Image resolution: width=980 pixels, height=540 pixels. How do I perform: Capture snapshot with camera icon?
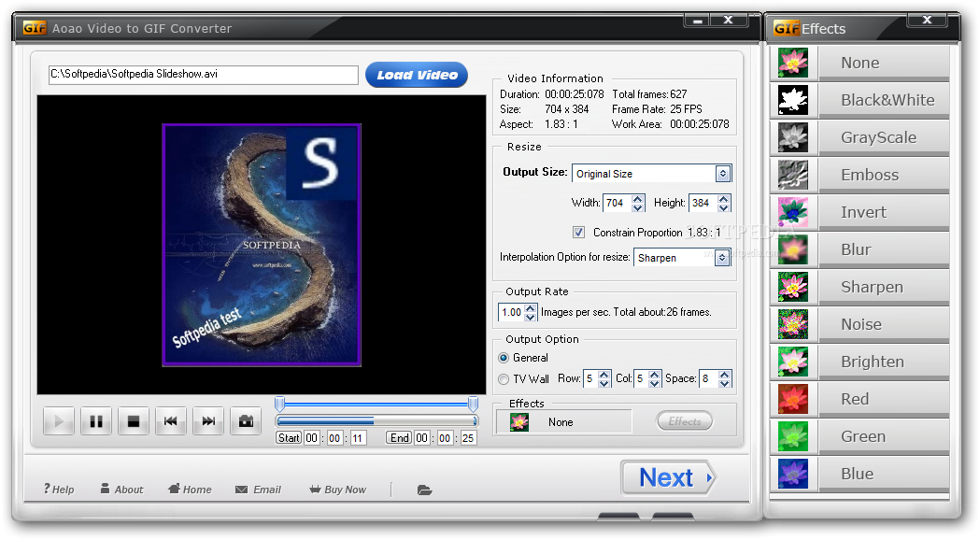[x=246, y=421]
